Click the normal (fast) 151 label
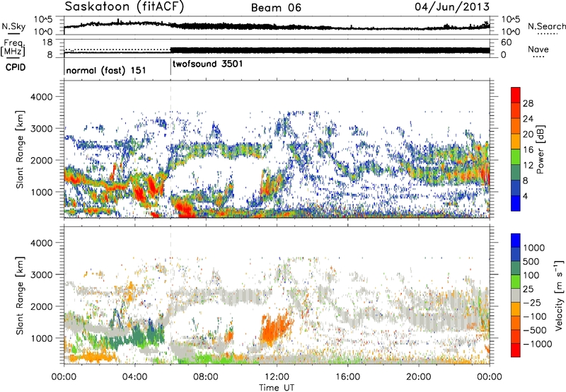This screenshot has width=566, height=392. pyautogui.click(x=106, y=70)
